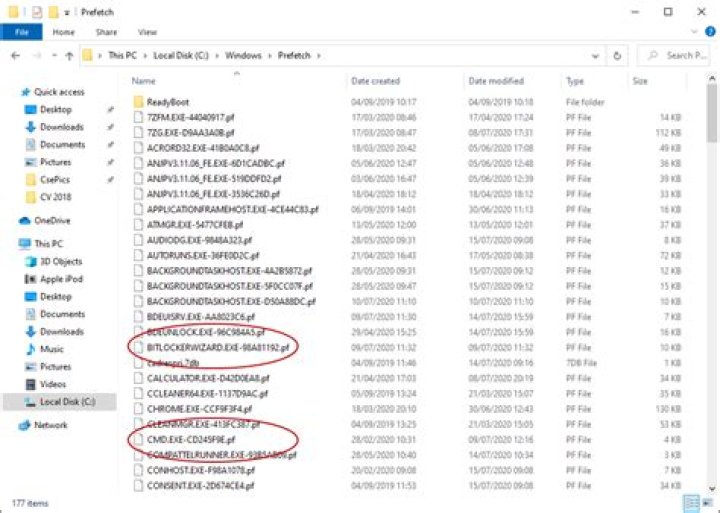Sort files by the Date modified column
The height and width of the screenshot is (513, 720).
tap(496, 81)
